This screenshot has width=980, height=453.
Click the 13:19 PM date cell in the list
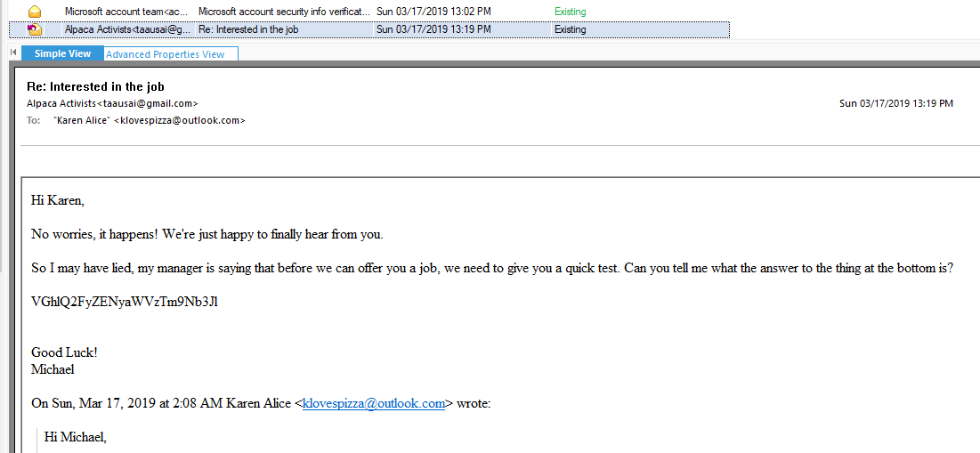click(433, 29)
